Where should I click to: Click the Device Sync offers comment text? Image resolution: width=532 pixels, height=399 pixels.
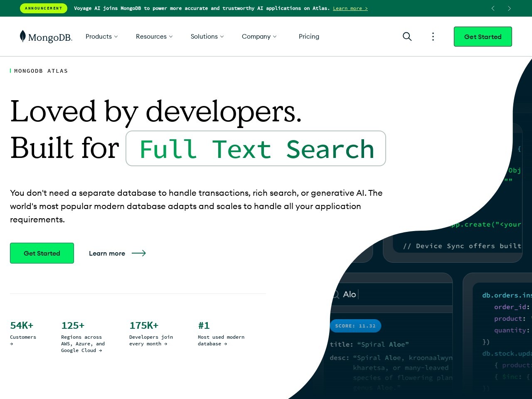[x=462, y=246]
